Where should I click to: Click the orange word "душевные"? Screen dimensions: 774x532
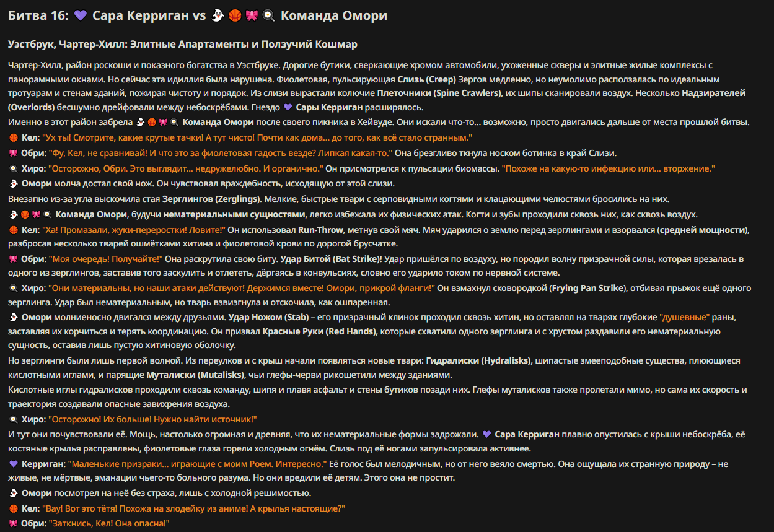pyautogui.click(x=685, y=318)
